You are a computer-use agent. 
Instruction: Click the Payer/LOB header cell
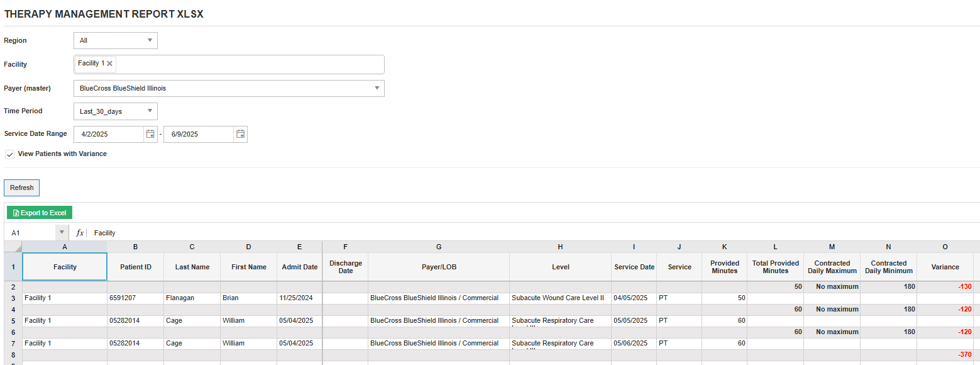tap(439, 267)
